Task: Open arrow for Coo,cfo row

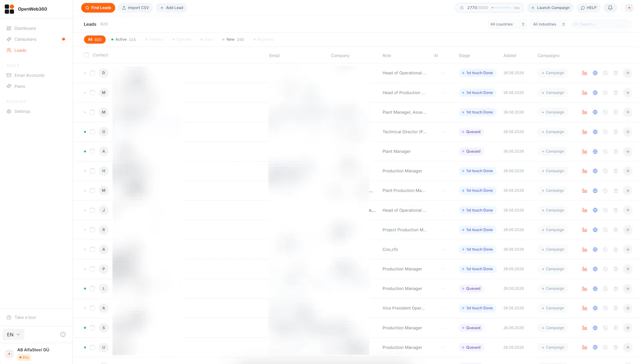Action: [x=627, y=249]
